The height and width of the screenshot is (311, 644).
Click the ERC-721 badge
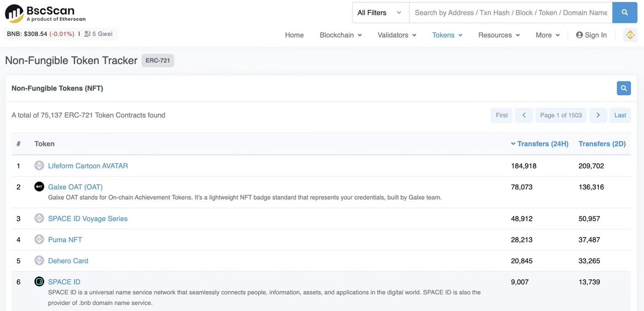click(x=158, y=61)
